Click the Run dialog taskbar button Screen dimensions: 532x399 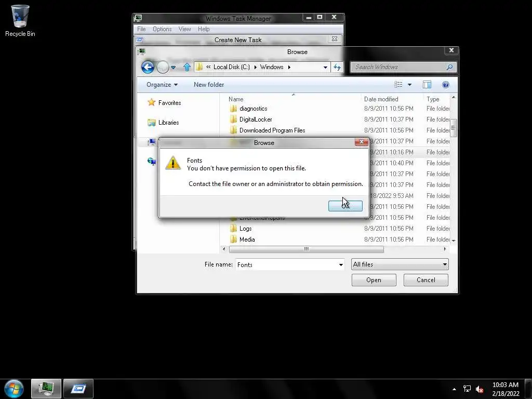[78, 389]
